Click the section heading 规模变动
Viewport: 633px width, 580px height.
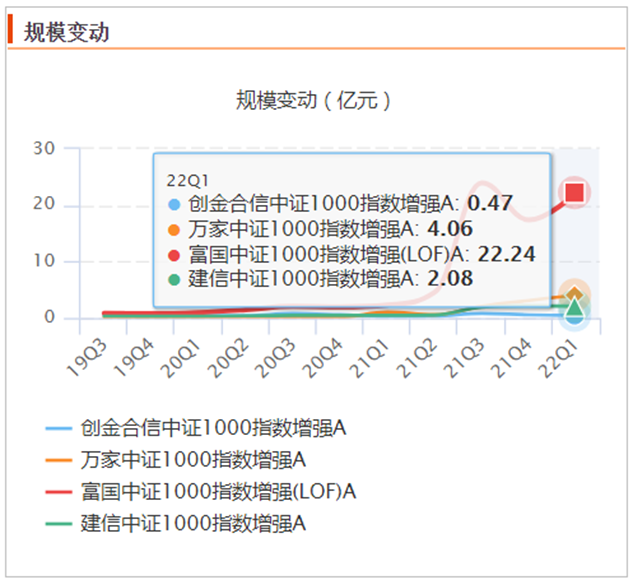click(67, 32)
